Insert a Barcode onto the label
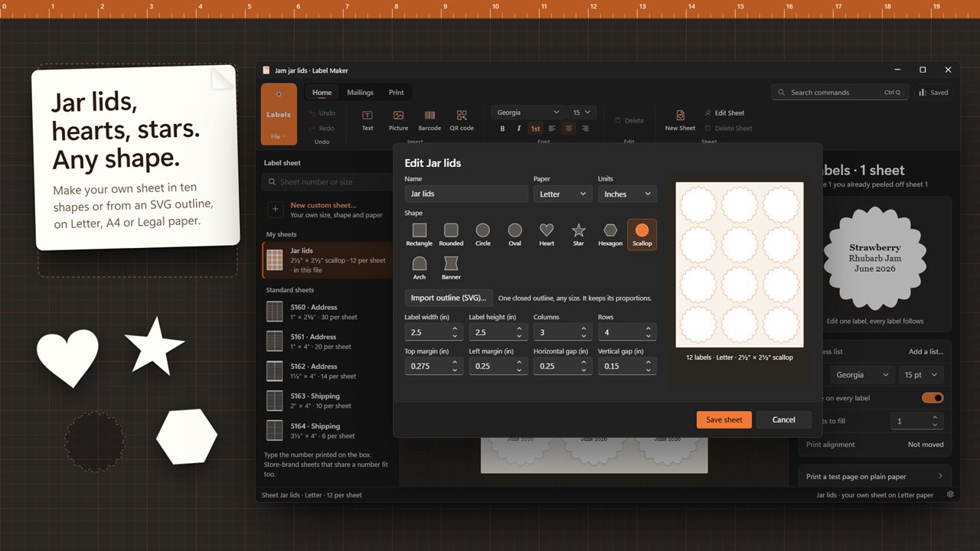The width and height of the screenshot is (980, 551). [430, 120]
